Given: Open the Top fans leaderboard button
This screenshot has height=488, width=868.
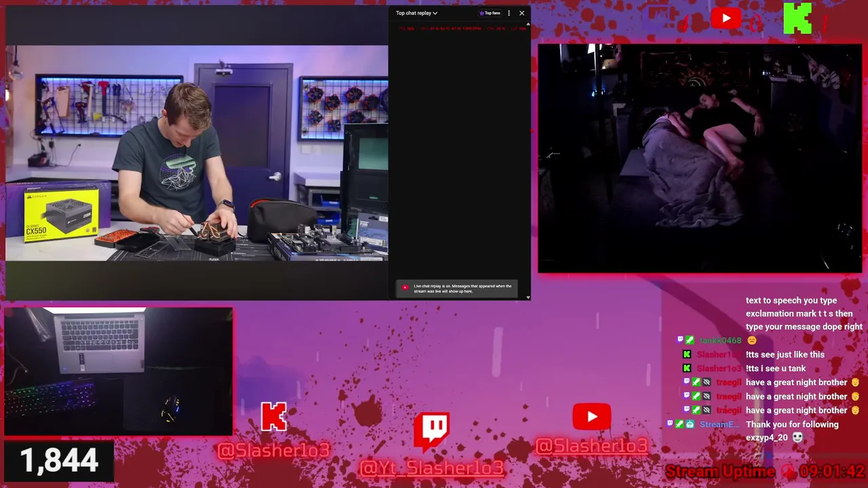Looking at the screenshot, I should (x=490, y=13).
